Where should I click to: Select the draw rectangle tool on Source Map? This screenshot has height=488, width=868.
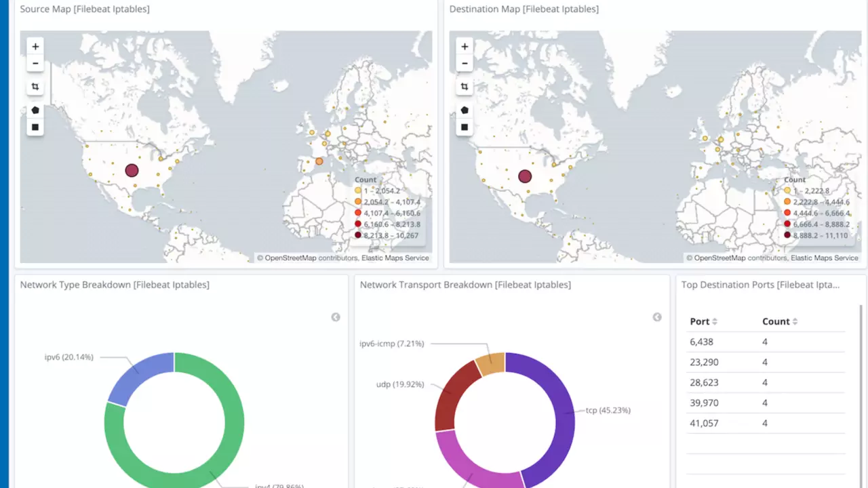pyautogui.click(x=35, y=127)
